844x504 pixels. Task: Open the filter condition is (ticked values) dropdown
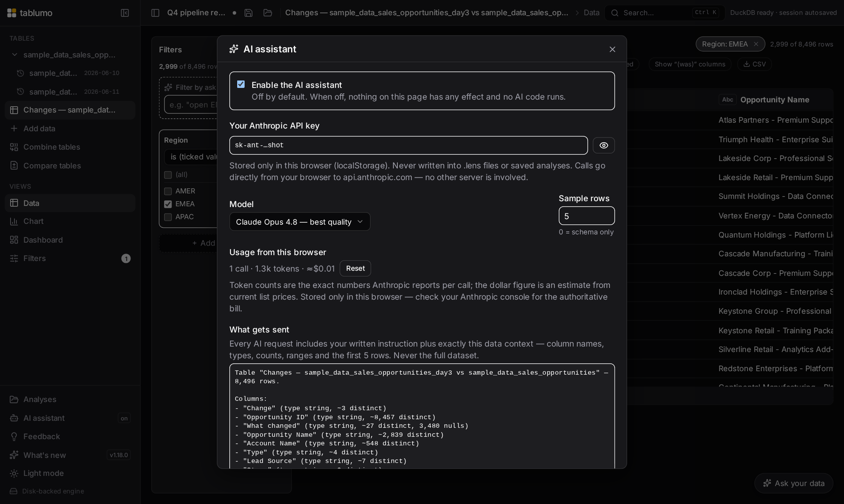(x=191, y=157)
